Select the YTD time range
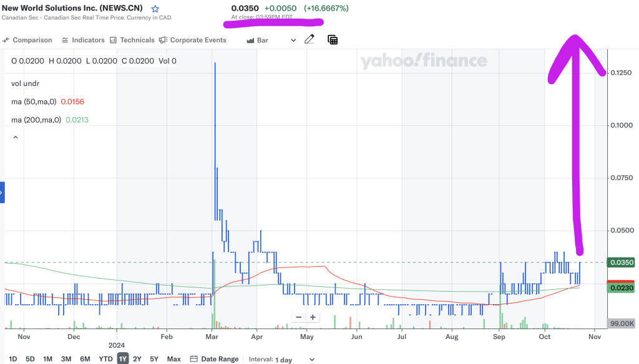639x364 pixels. click(x=105, y=359)
